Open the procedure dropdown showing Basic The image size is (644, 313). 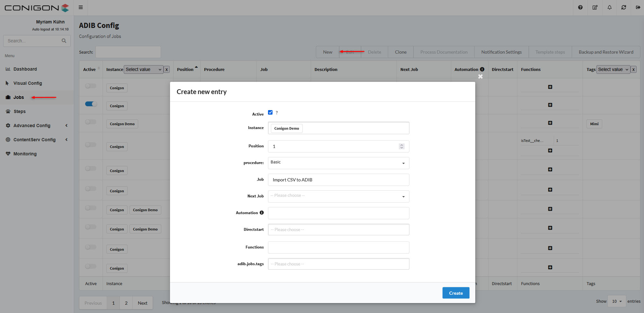pos(338,163)
